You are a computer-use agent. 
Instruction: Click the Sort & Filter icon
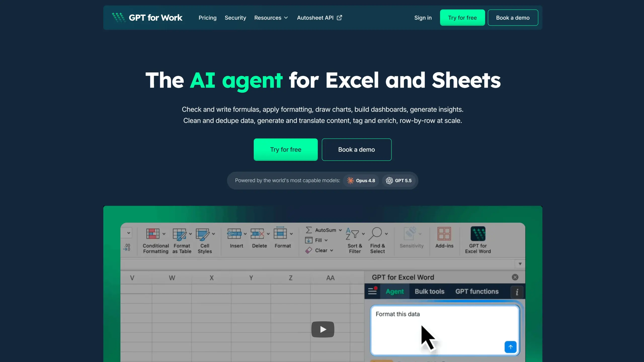352,234
